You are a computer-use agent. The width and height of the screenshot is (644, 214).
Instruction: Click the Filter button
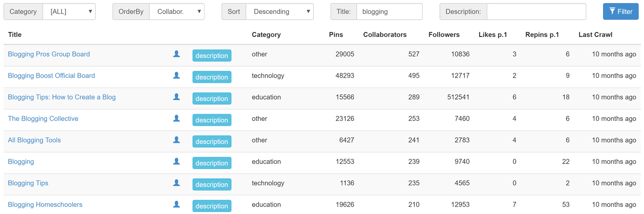pyautogui.click(x=621, y=11)
